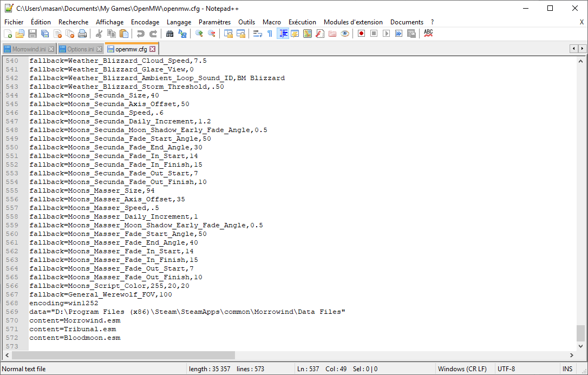
Task: Click the Copy toolbar icon
Action: point(112,34)
